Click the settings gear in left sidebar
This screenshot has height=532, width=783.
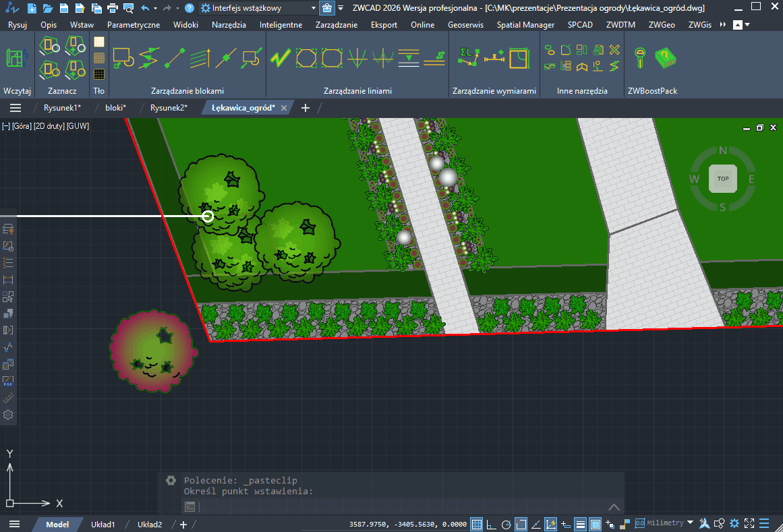coord(8,415)
